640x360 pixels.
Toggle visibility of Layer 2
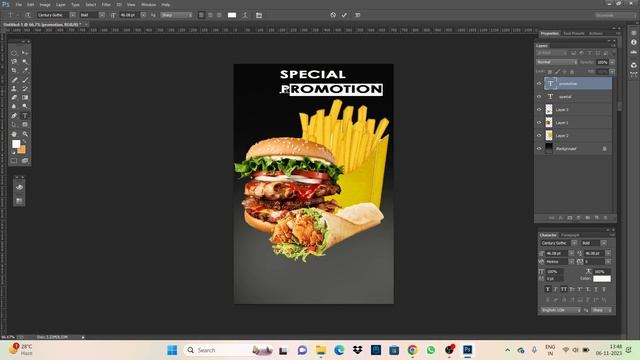539,136
